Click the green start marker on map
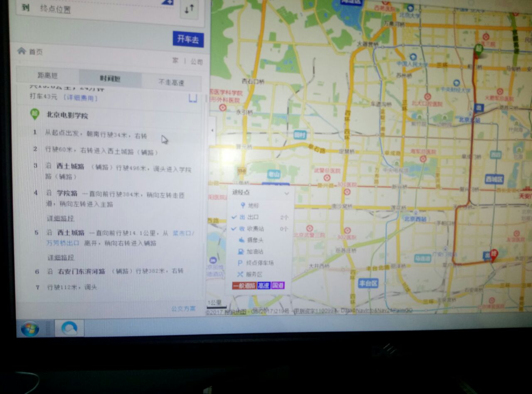Screen dimensions: 532x394 coord(478,49)
